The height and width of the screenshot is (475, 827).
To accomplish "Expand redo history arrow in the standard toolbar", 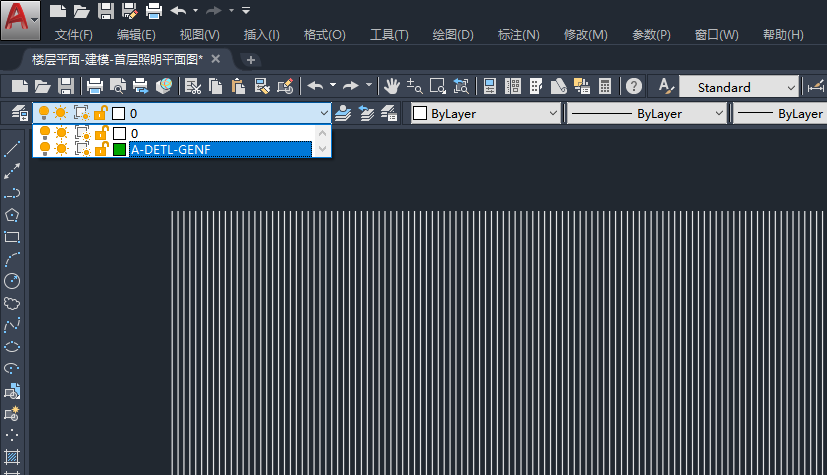I will tap(369, 85).
